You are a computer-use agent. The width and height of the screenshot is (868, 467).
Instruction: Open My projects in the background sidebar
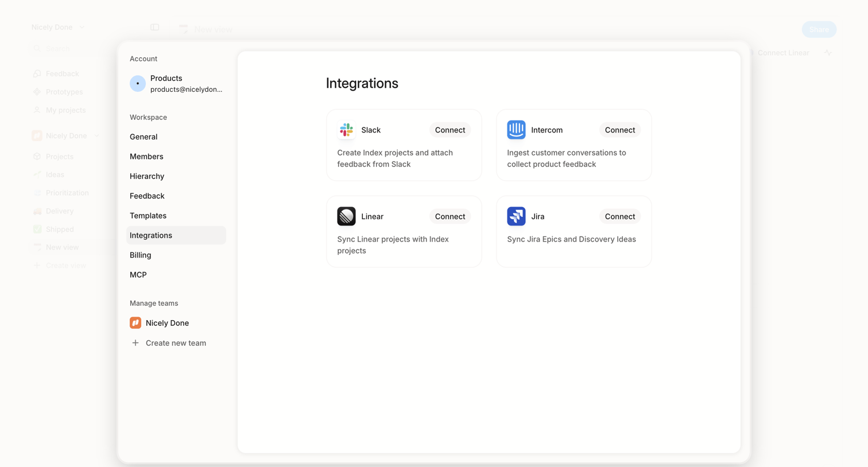tap(65, 110)
